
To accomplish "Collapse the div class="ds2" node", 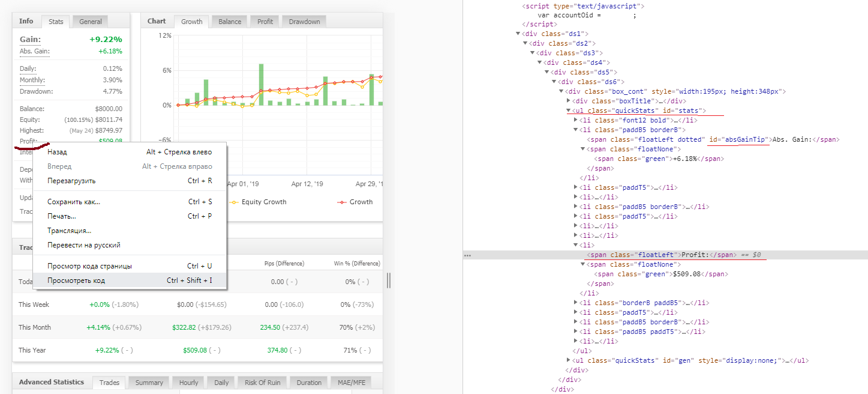I will [x=525, y=43].
